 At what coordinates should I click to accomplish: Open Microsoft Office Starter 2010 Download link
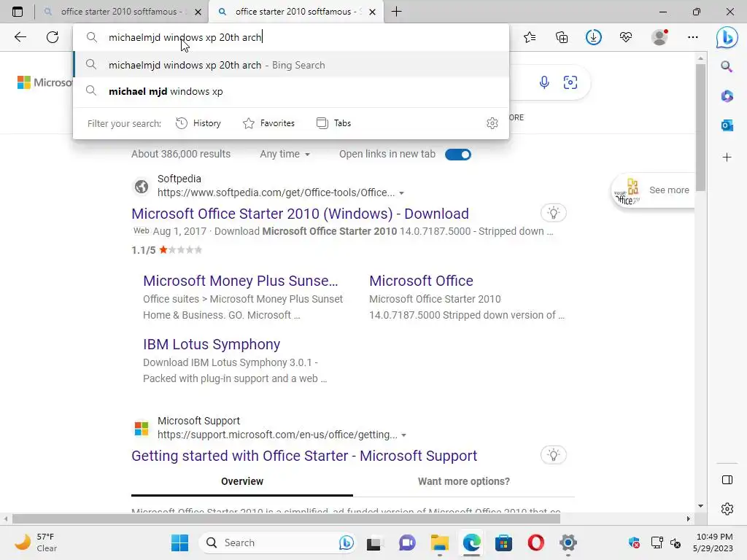click(x=300, y=214)
